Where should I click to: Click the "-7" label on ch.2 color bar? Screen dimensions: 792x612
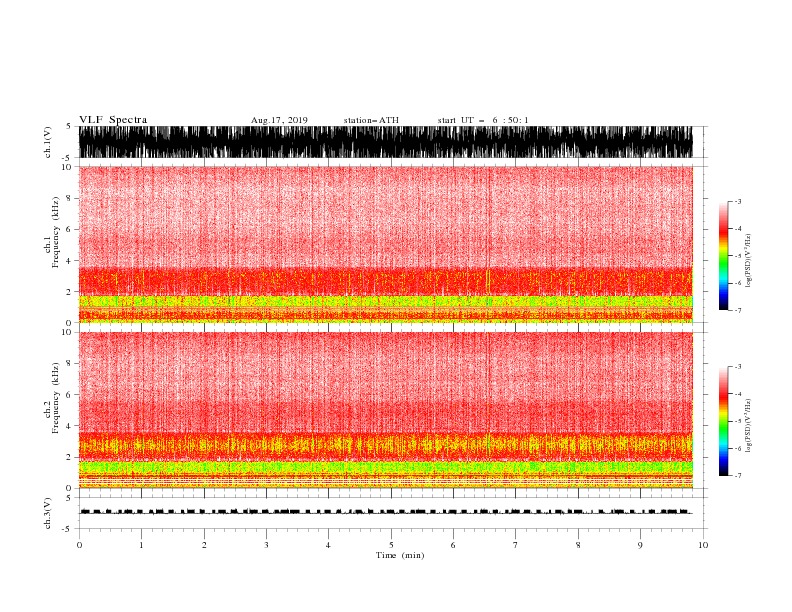click(737, 476)
